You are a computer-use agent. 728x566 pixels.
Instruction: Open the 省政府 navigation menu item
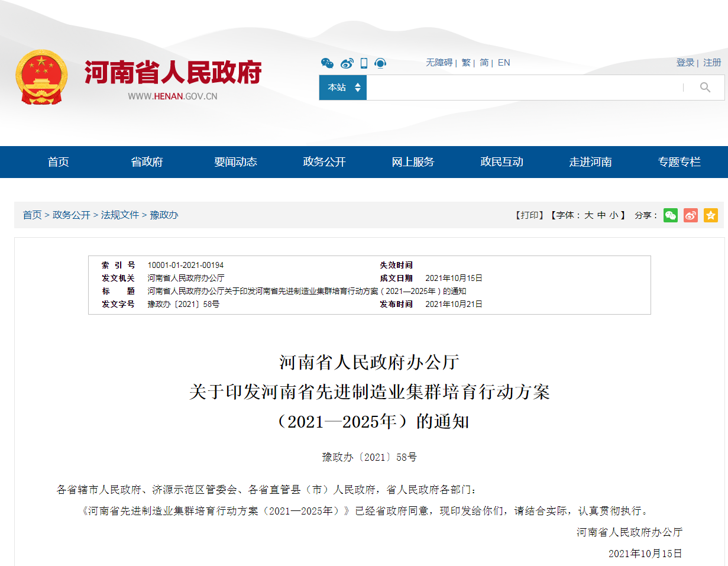coord(147,162)
